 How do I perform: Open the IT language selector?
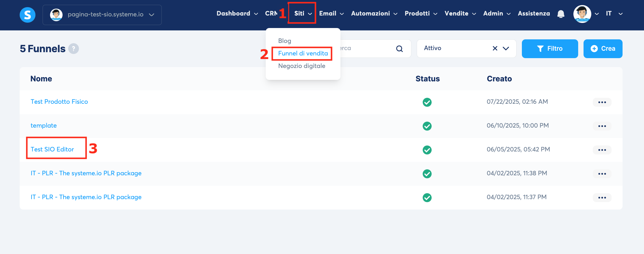[614, 13]
